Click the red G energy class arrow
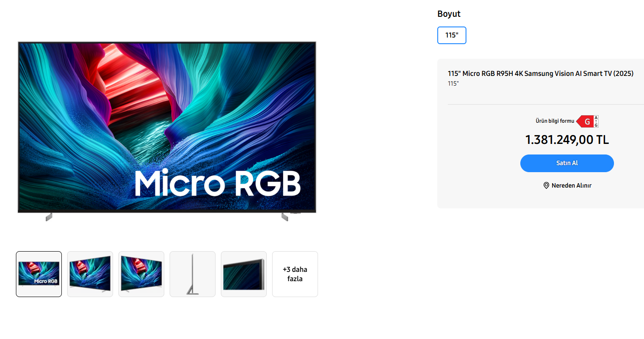Screen dimensions: 644x339 [x=584, y=121]
